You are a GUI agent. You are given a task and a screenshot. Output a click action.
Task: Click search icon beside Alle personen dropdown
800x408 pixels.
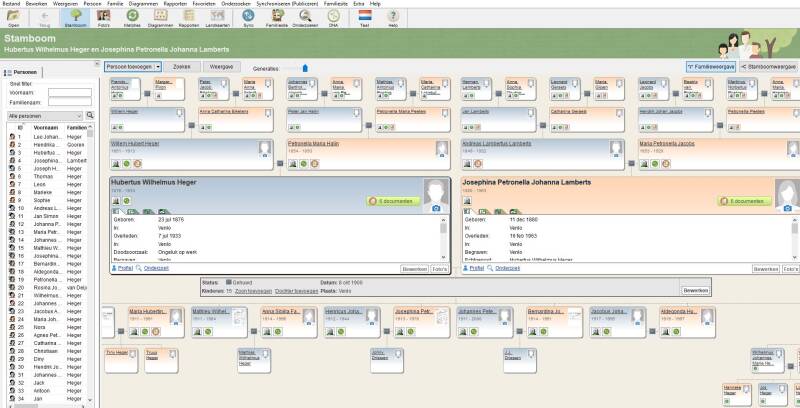[90, 116]
